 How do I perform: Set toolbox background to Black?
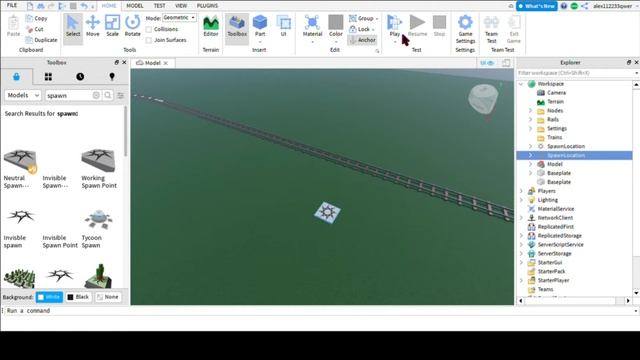[78, 297]
